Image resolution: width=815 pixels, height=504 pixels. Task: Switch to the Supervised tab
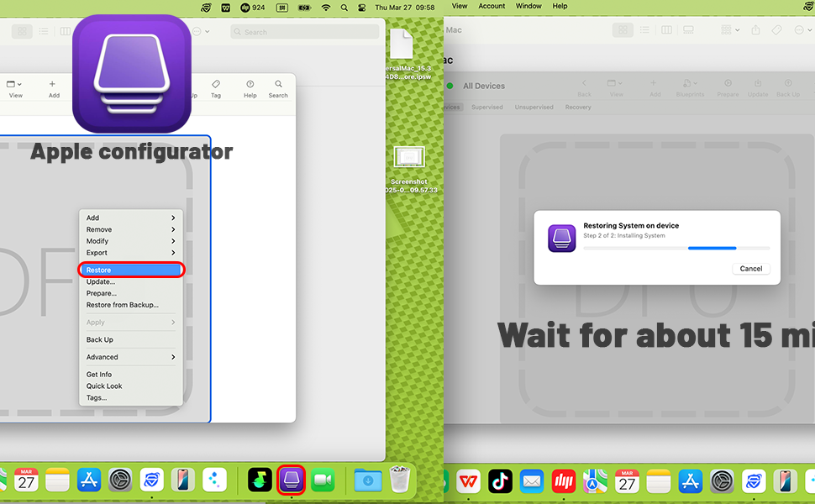pyautogui.click(x=487, y=107)
